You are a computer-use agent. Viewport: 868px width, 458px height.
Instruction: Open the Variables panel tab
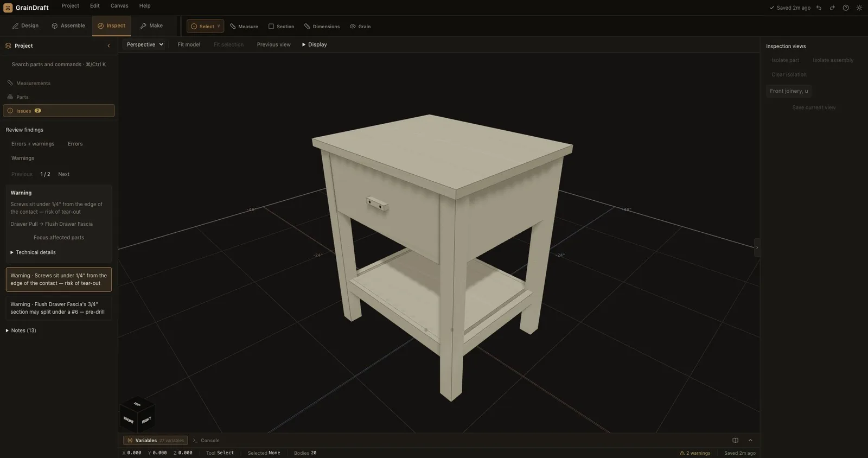tap(155, 440)
